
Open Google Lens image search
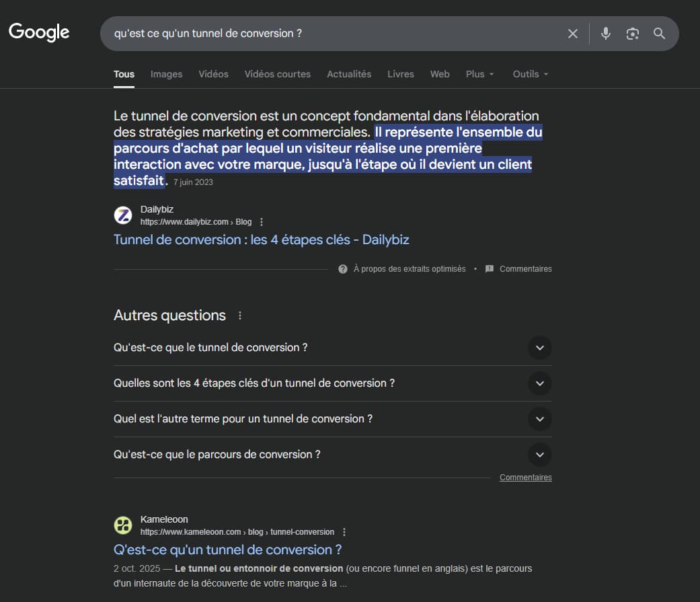click(632, 33)
